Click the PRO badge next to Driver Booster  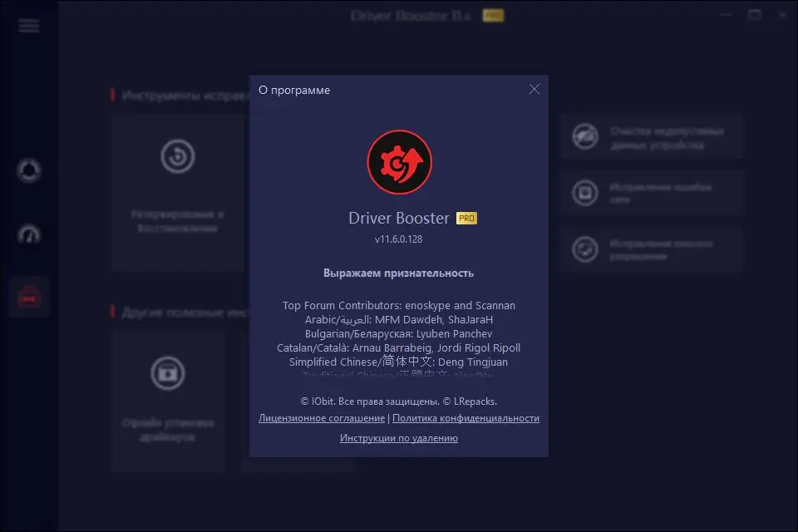[466, 218]
